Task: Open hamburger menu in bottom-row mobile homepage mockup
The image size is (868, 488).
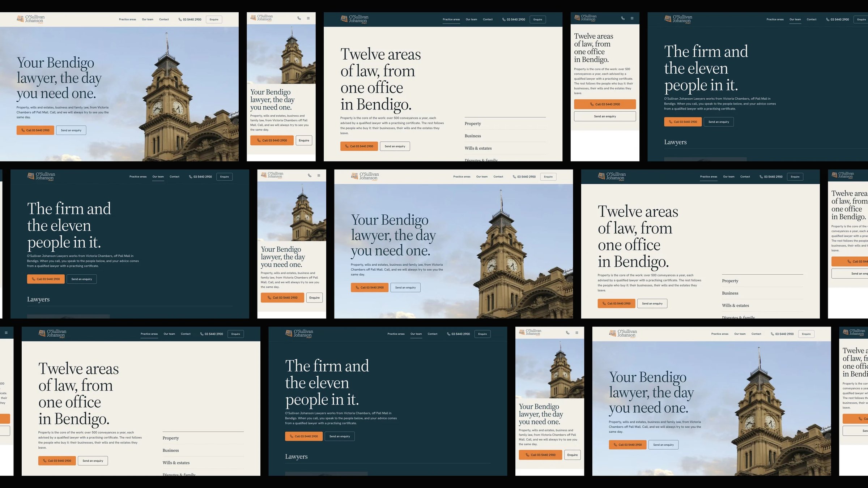Action: [x=576, y=333]
